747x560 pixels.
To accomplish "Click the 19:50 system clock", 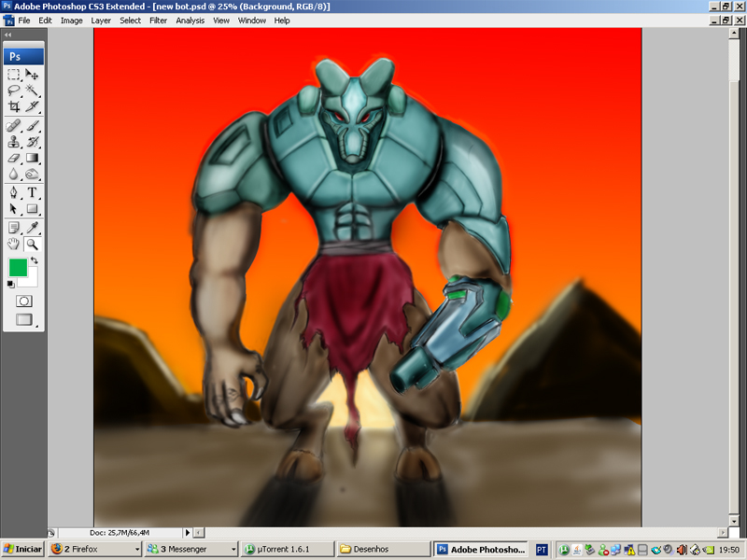I will (x=729, y=550).
